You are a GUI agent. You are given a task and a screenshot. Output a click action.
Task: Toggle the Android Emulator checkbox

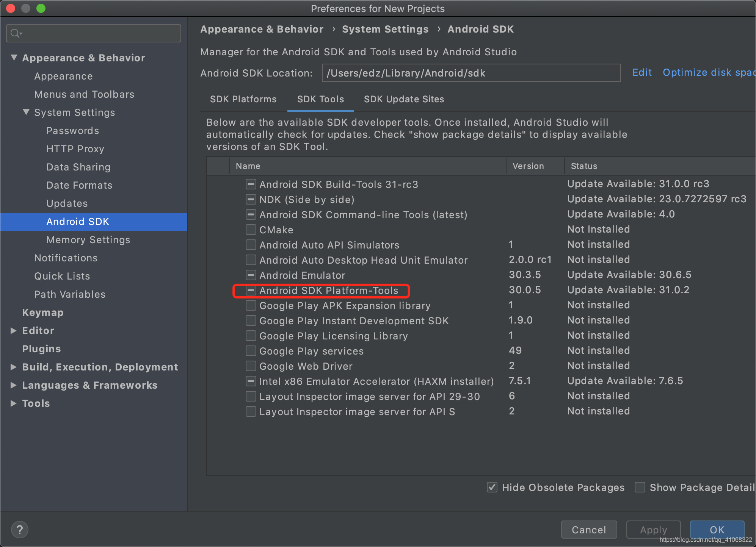[251, 275]
